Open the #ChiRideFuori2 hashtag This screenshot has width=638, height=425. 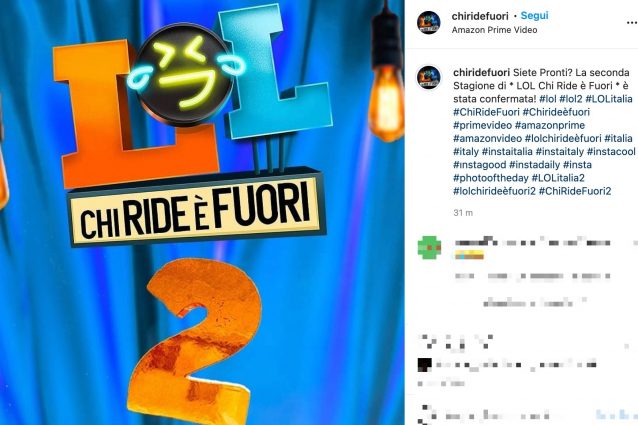575,191
